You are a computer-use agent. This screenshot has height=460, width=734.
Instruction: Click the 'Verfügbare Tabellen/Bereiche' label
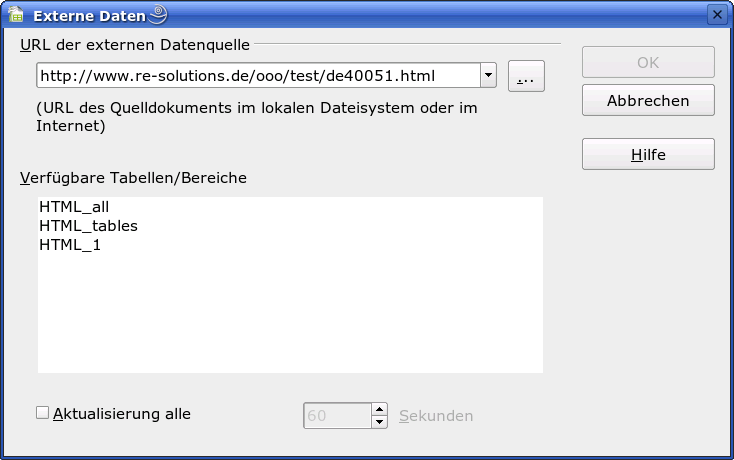click(x=133, y=178)
